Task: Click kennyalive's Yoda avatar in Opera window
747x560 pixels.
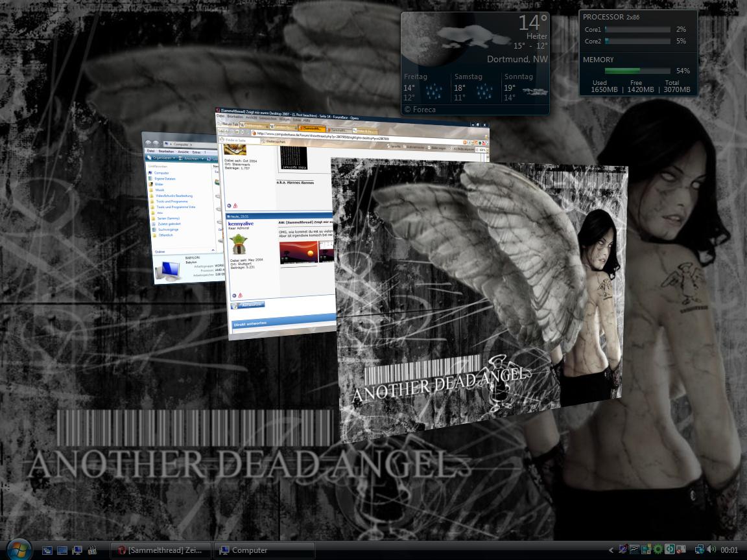Action: [x=238, y=244]
